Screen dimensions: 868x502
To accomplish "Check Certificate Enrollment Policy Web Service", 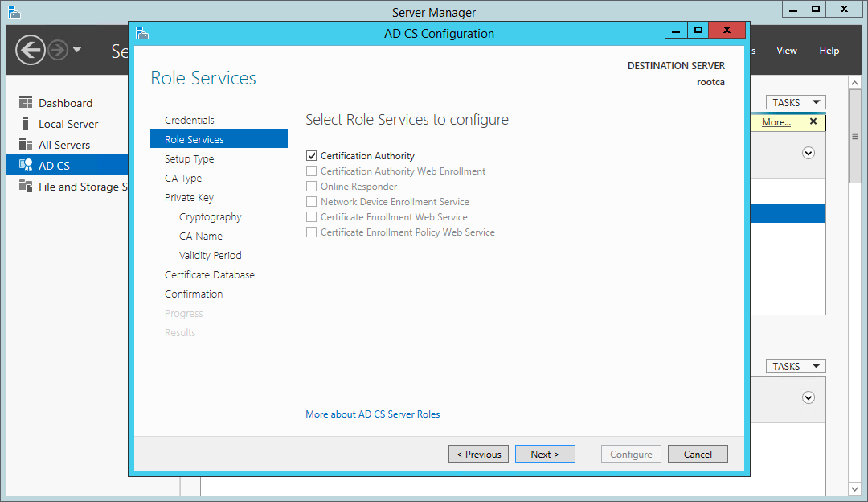I will 312,232.
